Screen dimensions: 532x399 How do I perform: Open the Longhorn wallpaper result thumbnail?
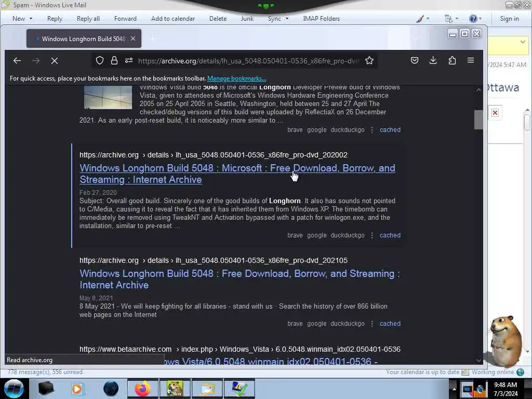tap(108, 97)
